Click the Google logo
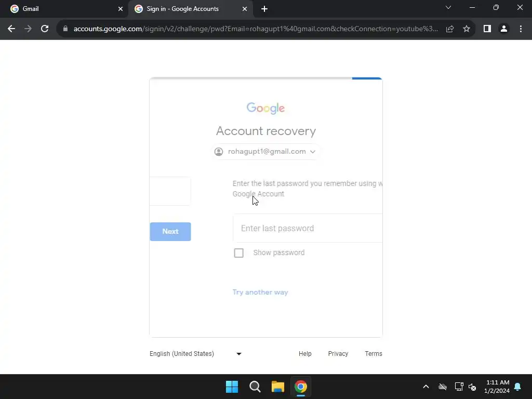 [265, 108]
